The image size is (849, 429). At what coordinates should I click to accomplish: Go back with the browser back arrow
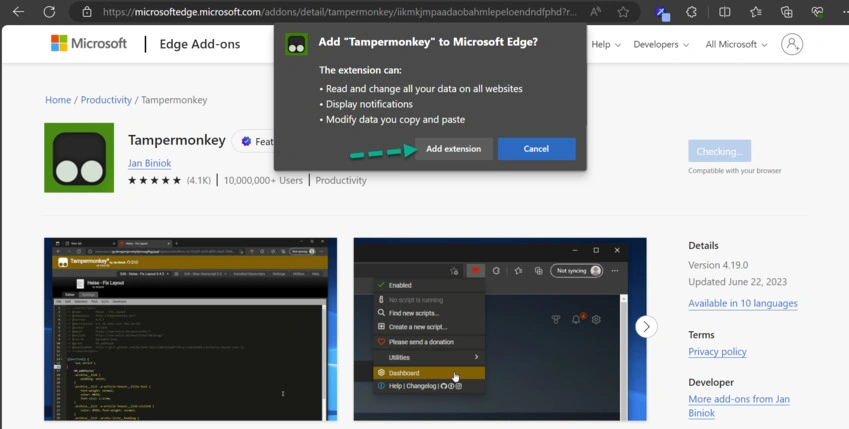point(18,11)
